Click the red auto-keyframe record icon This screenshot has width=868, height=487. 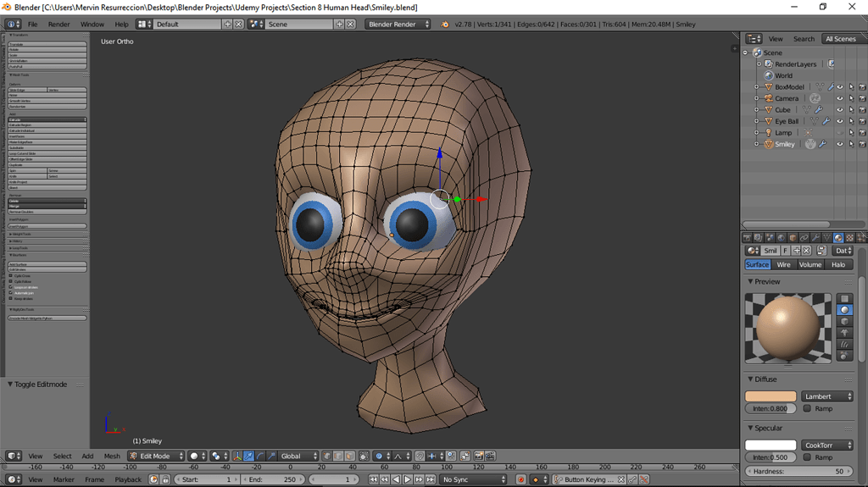[x=520, y=479]
